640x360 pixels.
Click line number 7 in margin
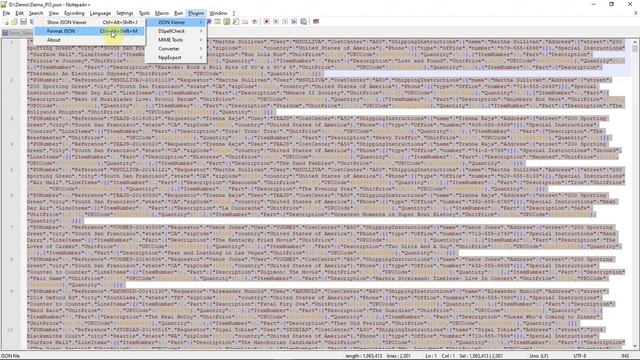click(11, 227)
